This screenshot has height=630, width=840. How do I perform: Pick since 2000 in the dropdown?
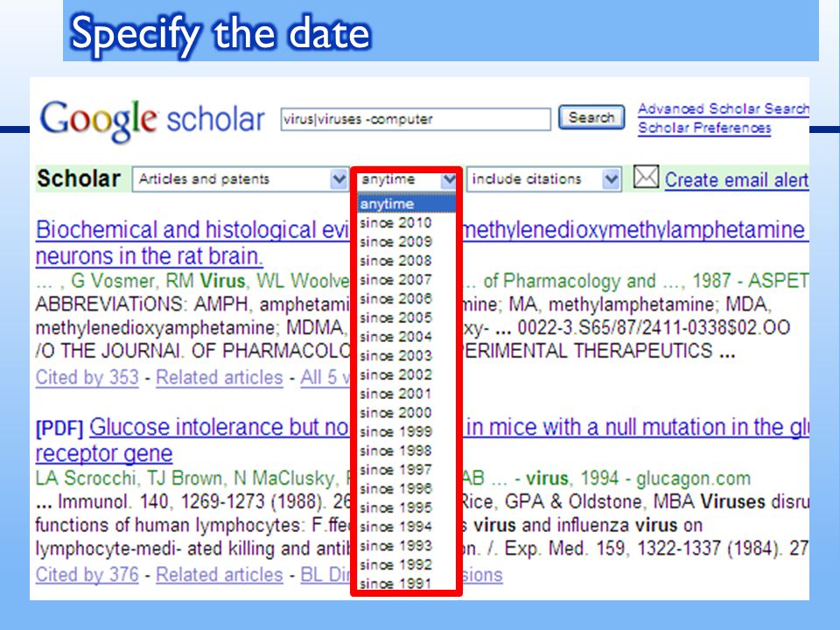[x=407, y=413]
